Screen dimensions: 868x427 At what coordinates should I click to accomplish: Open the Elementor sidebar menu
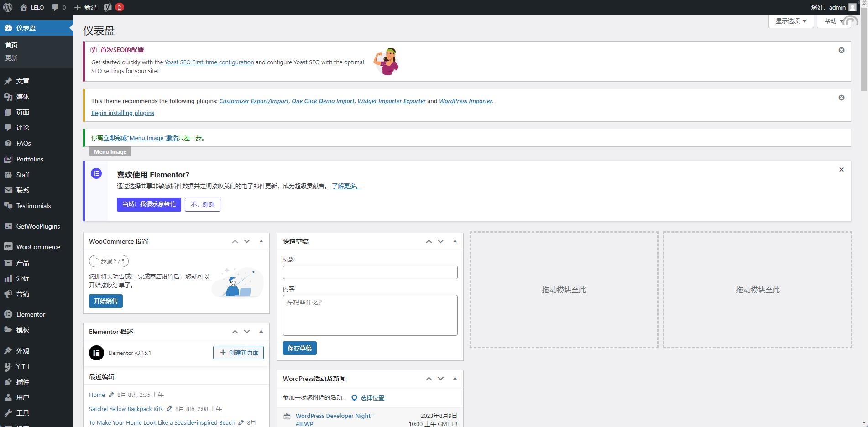point(31,314)
